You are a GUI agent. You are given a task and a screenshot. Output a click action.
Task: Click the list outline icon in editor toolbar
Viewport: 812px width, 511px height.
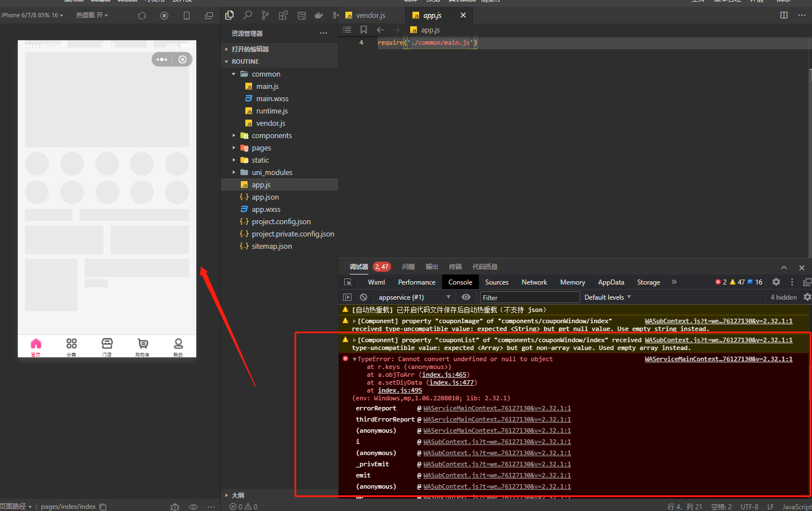(x=347, y=30)
